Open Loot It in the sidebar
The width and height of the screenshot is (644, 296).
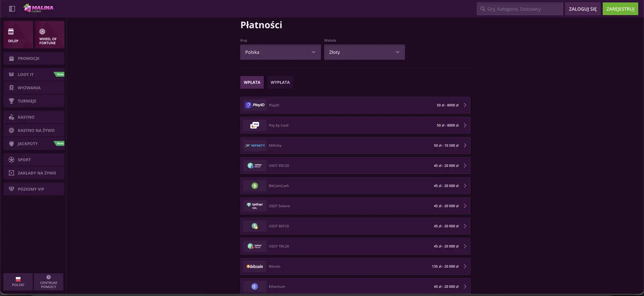34,75
